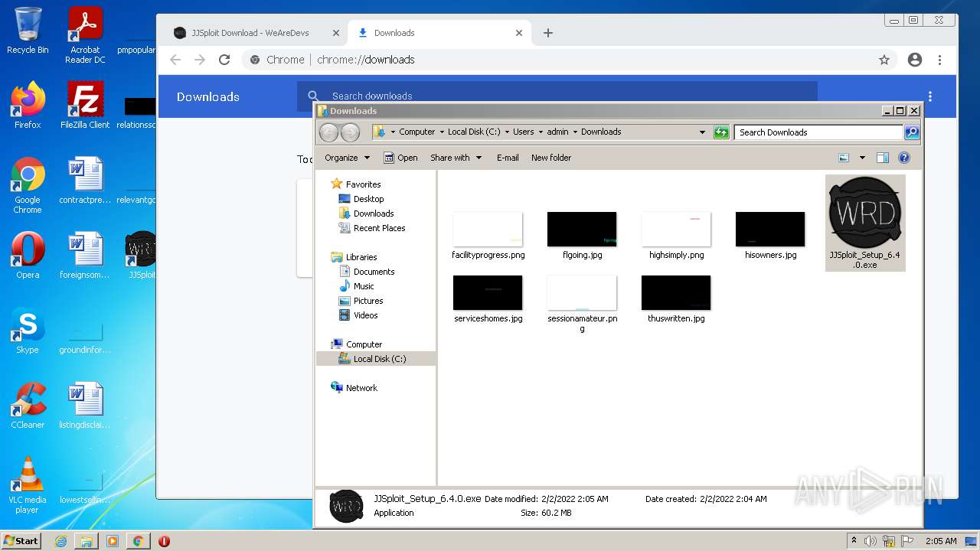Click Chrome Search downloads field
Screen dimensions: 980x551
click(x=557, y=96)
